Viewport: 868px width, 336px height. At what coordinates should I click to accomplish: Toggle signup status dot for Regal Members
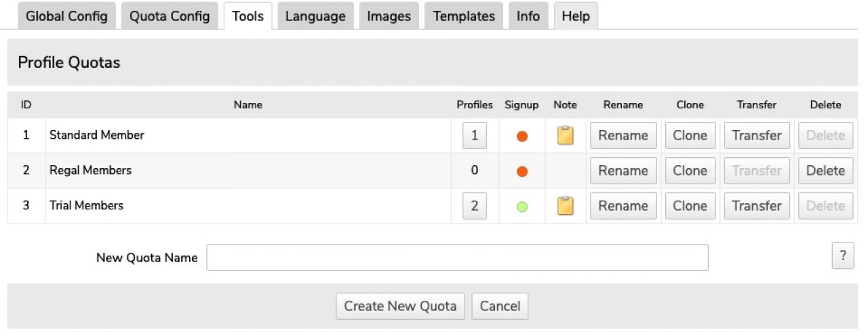point(521,171)
